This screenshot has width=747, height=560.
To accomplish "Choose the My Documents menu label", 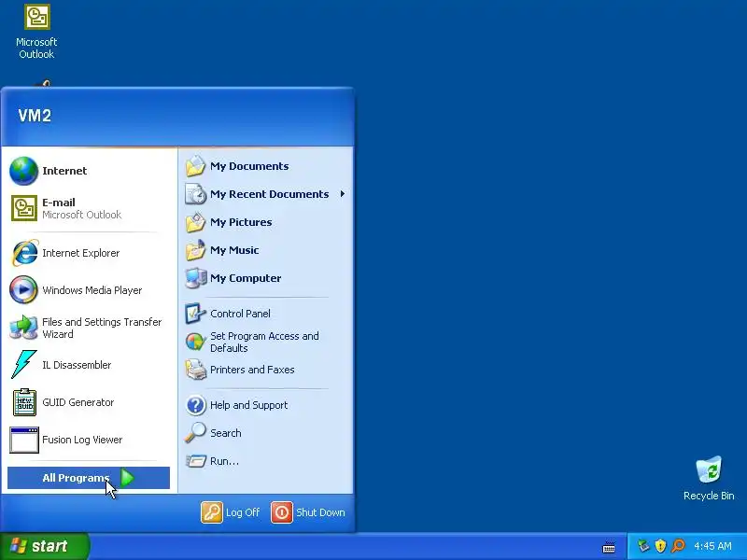I will 249,166.
